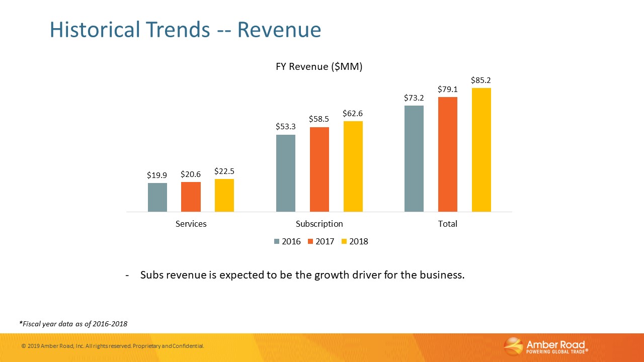Select the Subs revenue growth driver bullet
The width and height of the screenshot is (644, 362).
(302, 276)
